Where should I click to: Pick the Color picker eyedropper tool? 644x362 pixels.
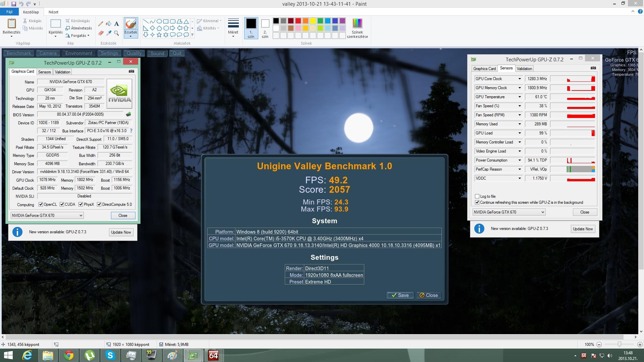click(x=109, y=33)
